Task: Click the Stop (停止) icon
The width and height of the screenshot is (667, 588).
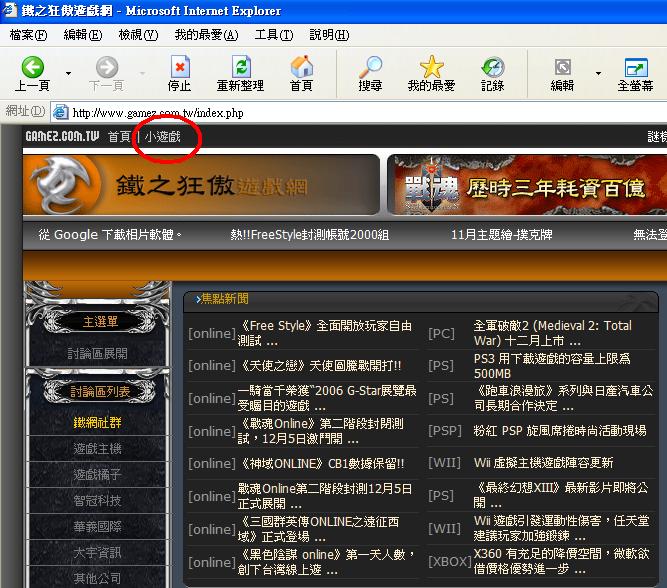Action: [x=180, y=67]
